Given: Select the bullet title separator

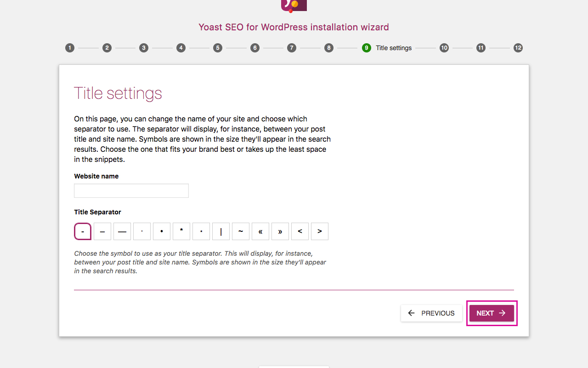Looking at the screenshot, I should [162, 231].
